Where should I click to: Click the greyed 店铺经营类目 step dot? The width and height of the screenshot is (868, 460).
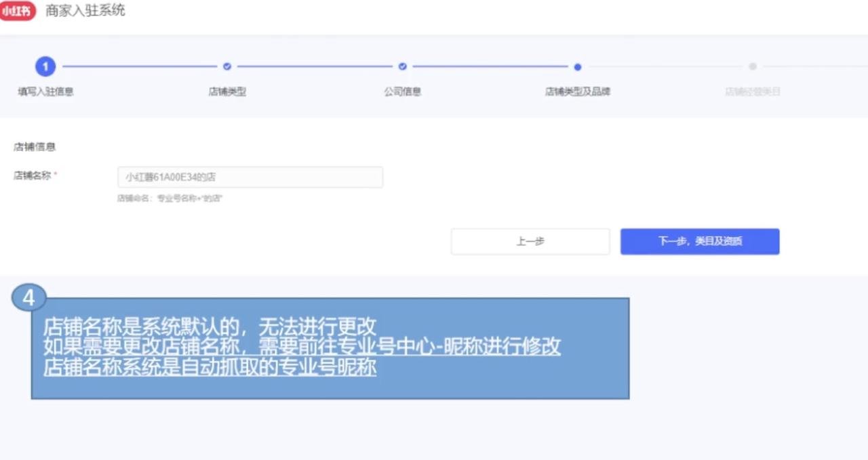pyautogui.click(x=753, y=66)
